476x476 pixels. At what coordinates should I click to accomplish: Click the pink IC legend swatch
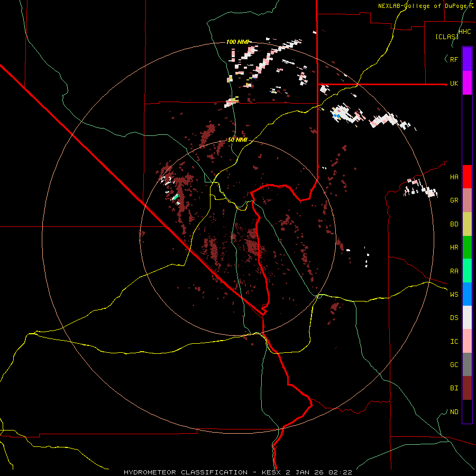467,341
